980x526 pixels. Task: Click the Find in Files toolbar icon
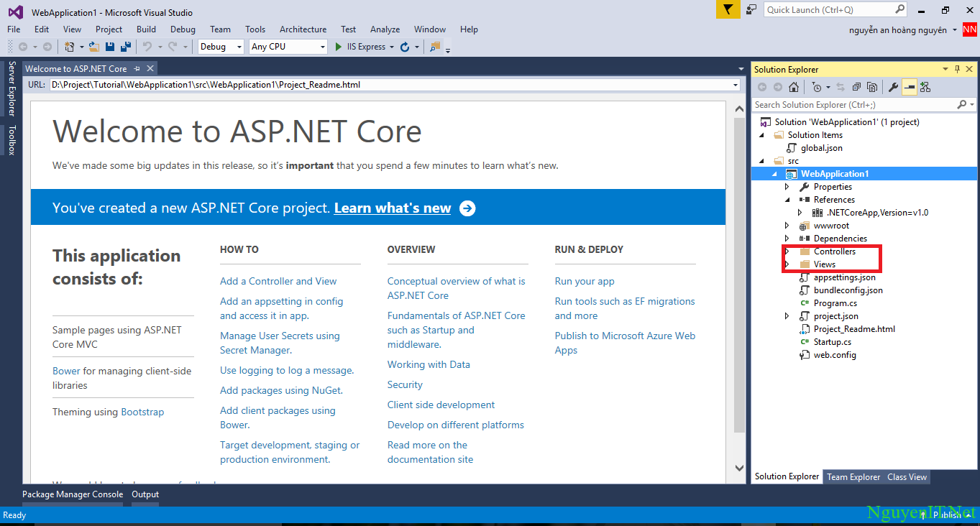point(434,47)
